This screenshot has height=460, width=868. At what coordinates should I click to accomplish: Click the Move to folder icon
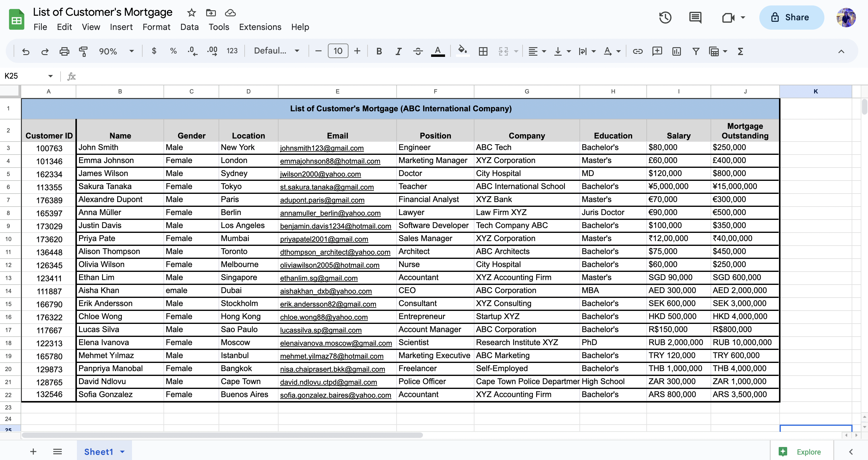(211, 13)
